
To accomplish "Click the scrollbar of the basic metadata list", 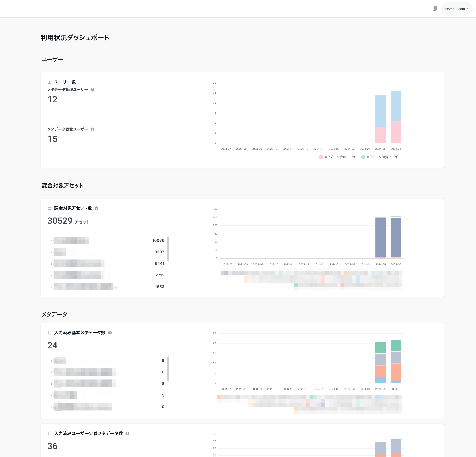I will point(168,369).
